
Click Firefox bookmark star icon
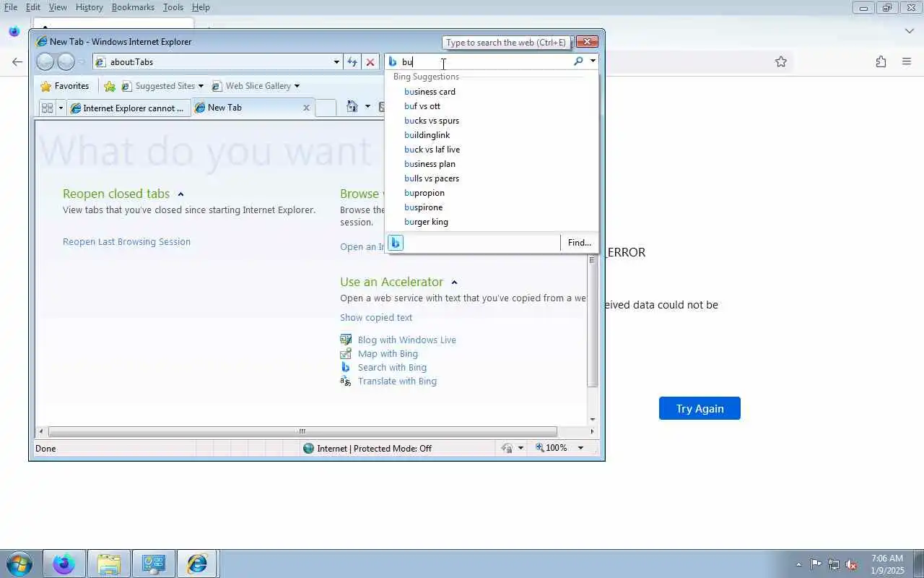[x=780, y=62]
